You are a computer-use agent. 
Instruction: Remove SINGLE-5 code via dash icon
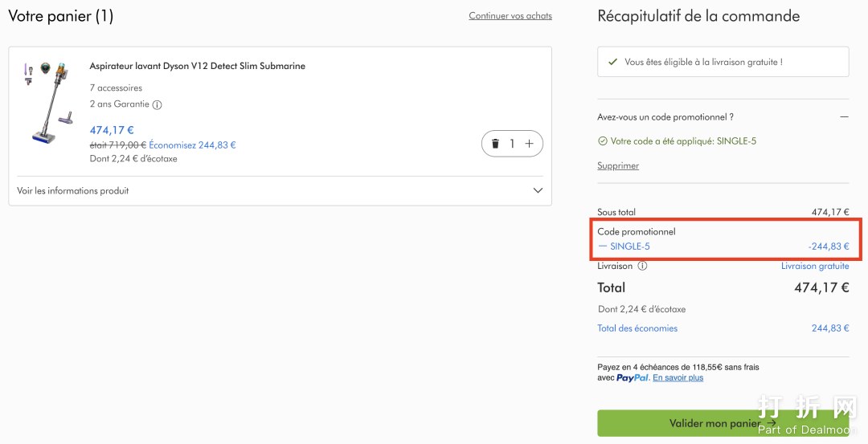click(x=603, y=246)
